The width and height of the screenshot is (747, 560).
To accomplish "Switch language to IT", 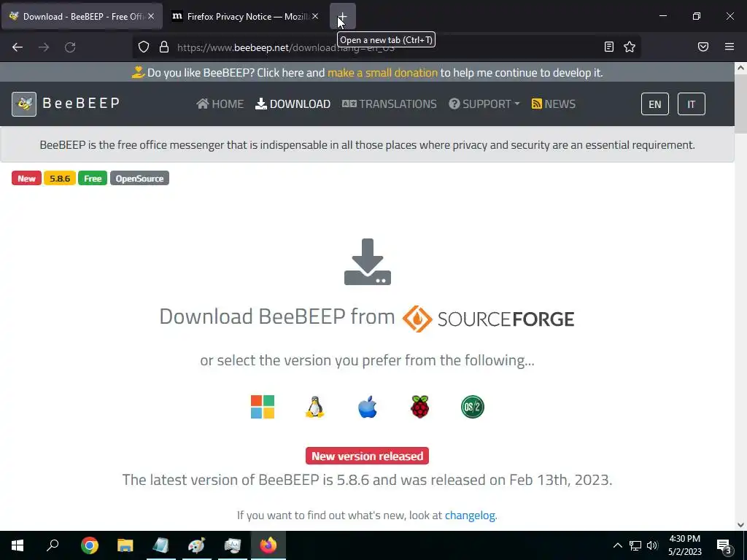I will [x=692, y=104].
